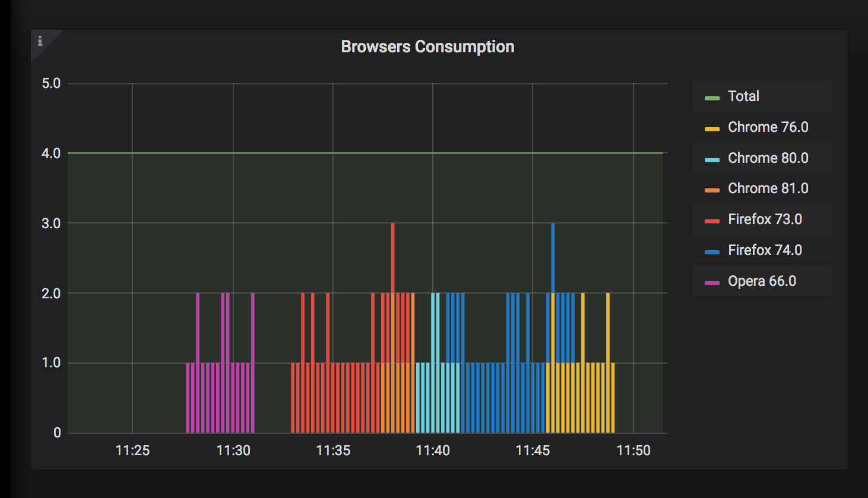Pick the magenta Opera 66.0 color swatch

[712, 283]
